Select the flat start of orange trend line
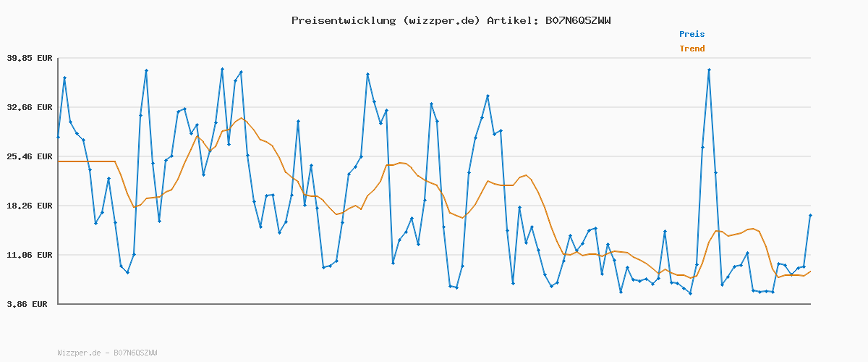The height and width of the screenshot is (362, 868). 85,161
